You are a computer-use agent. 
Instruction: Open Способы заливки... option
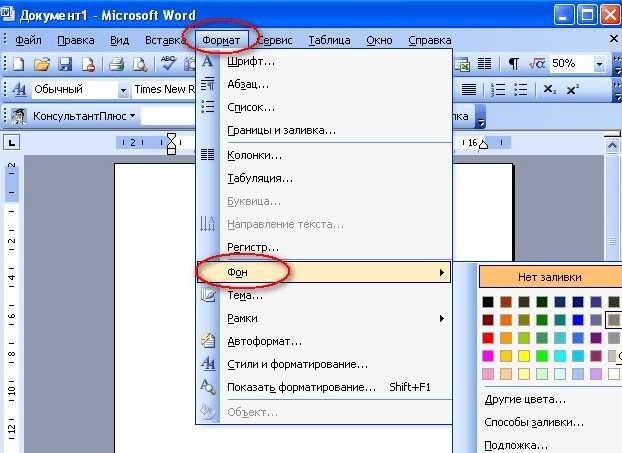pos(534,422)
